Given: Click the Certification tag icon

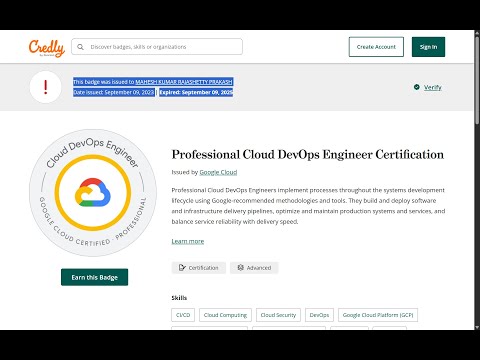Looking at the screenshot, I should click(182, 268).
